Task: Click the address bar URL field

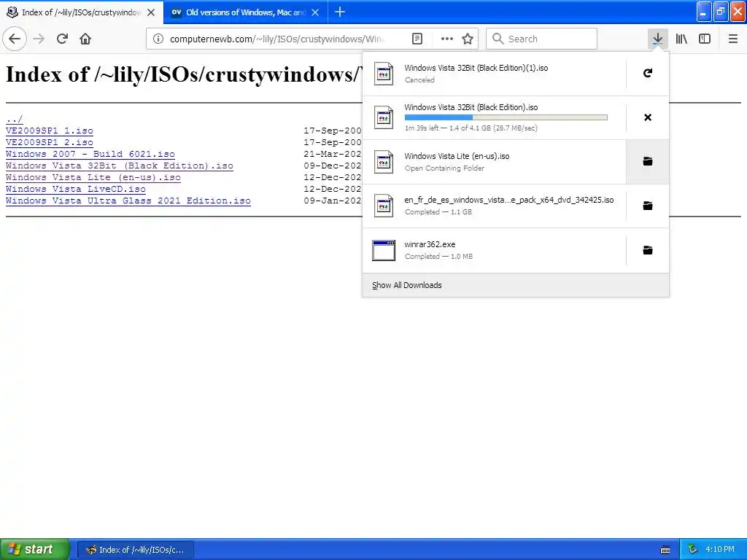Action: pos(276,39)
